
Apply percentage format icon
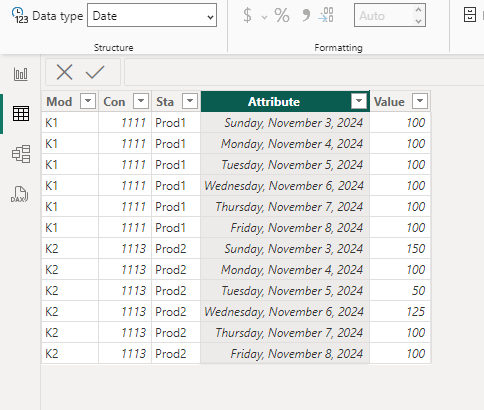pos(282,15)
